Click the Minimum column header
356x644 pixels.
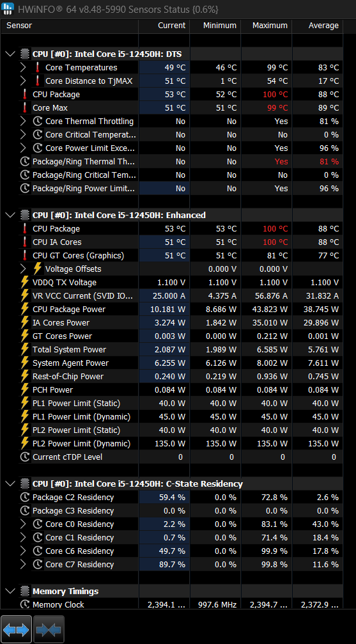215,26
